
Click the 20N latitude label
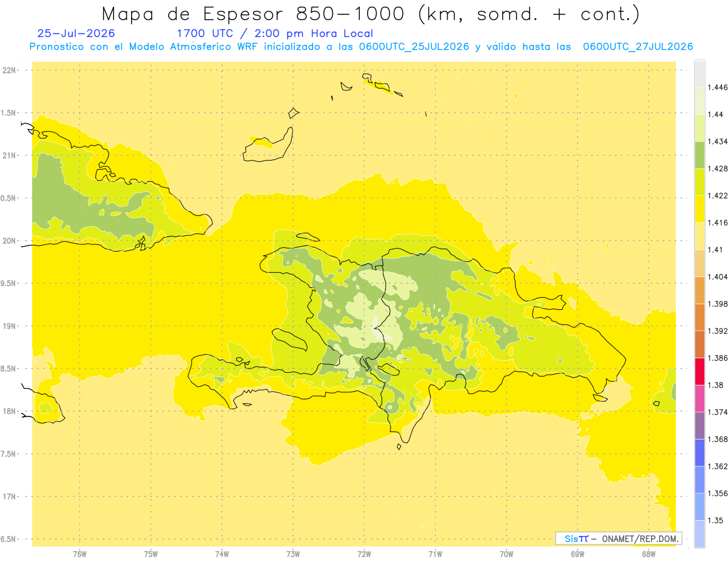point(10,241)
